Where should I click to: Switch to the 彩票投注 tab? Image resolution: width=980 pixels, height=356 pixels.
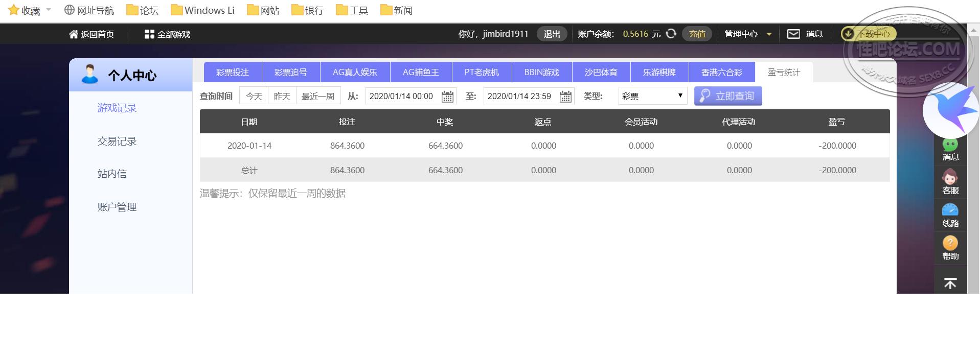(233, 72)
